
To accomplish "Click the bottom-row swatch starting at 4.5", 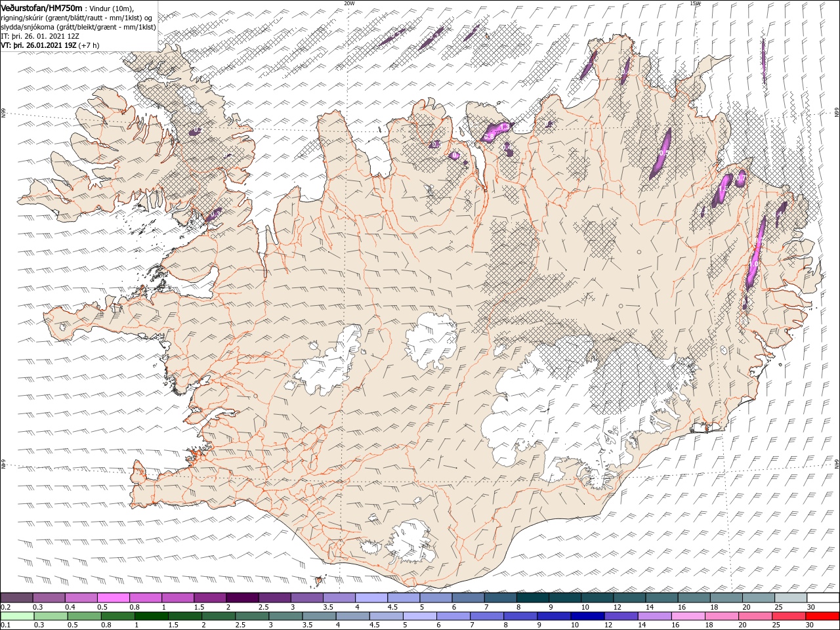I will click(x=386, y=616).
